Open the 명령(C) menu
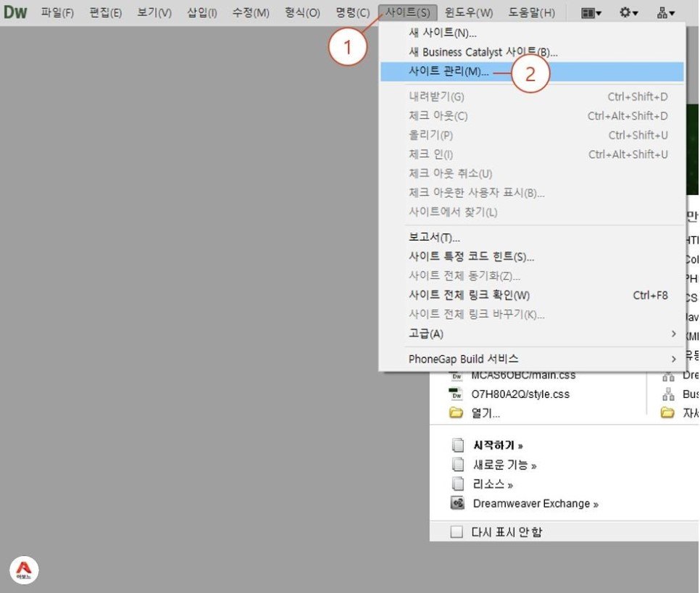The width and height of the screenshot is (700, 593). tap(353, 13)
